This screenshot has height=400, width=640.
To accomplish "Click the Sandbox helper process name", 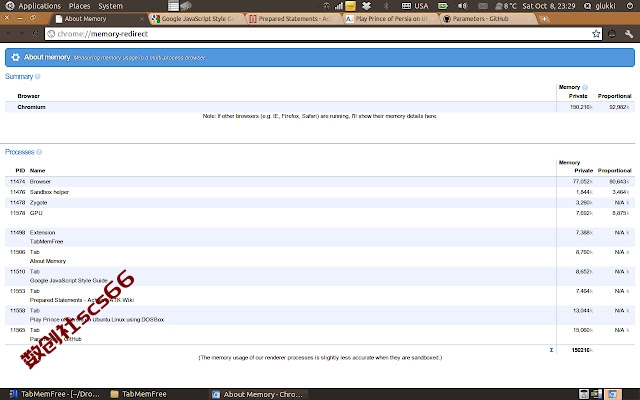I will pyautogui.click(x=49, y=192).
